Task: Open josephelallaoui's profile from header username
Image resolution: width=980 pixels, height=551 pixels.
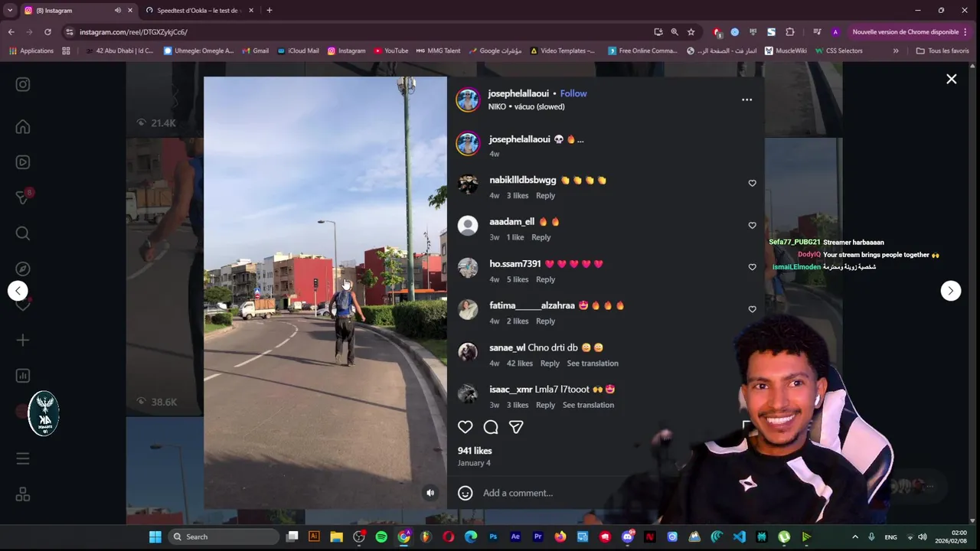Action: 518,93
